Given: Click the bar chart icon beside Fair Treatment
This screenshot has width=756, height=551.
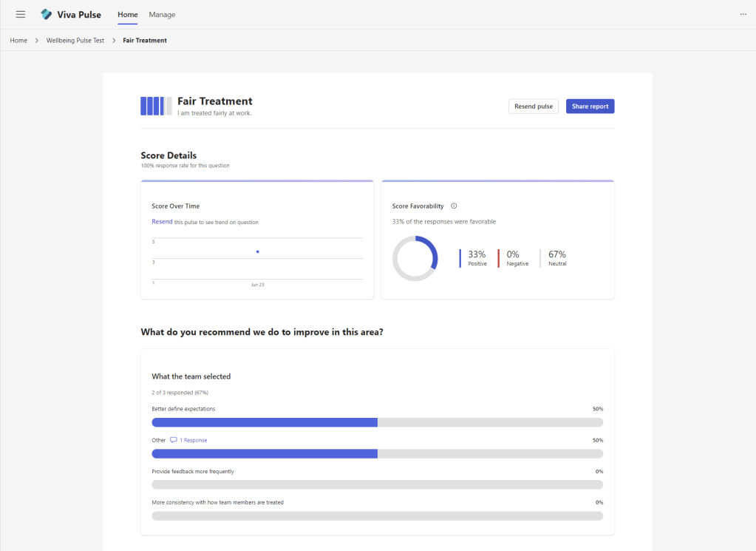Looking at the screenshot, I should point(155,106).
